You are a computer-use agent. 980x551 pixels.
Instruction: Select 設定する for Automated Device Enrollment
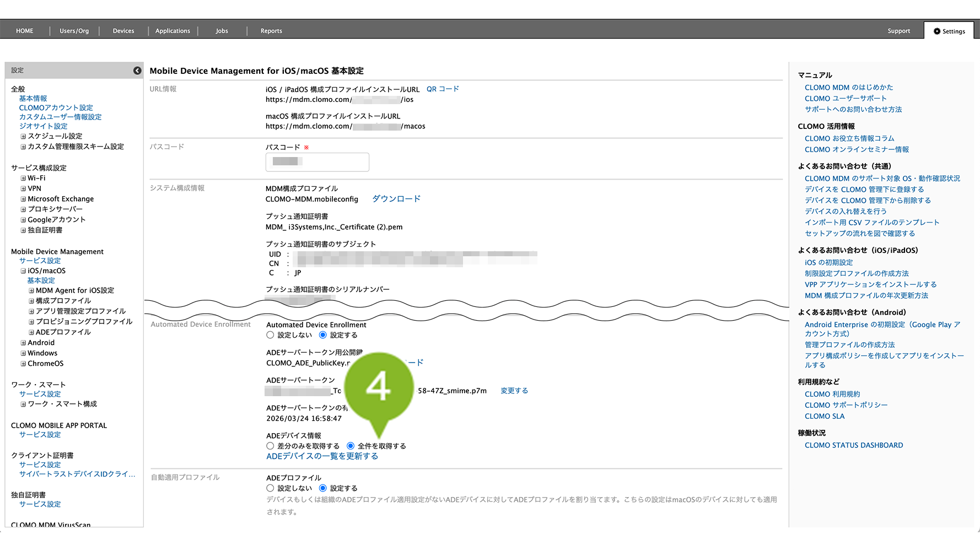(323, 335)
